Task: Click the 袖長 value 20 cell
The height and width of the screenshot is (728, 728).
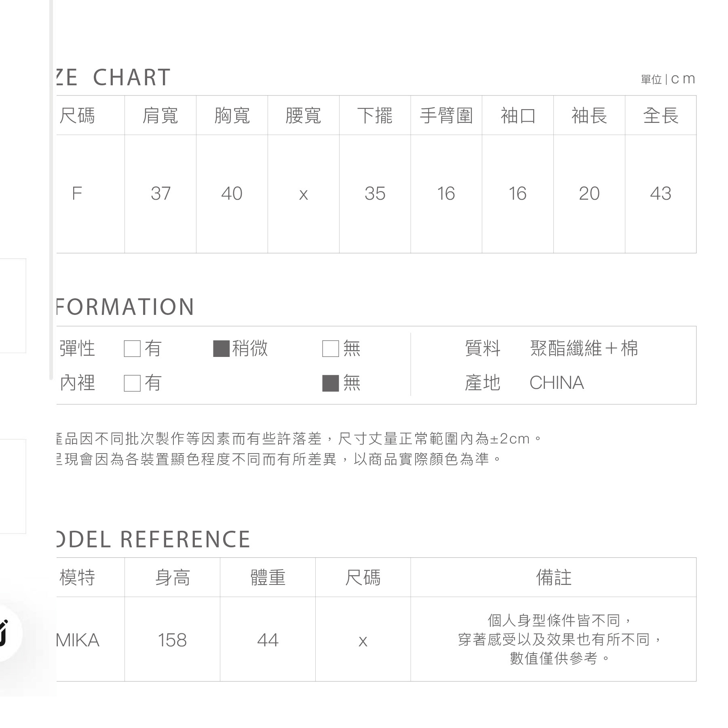Action: 589,194
